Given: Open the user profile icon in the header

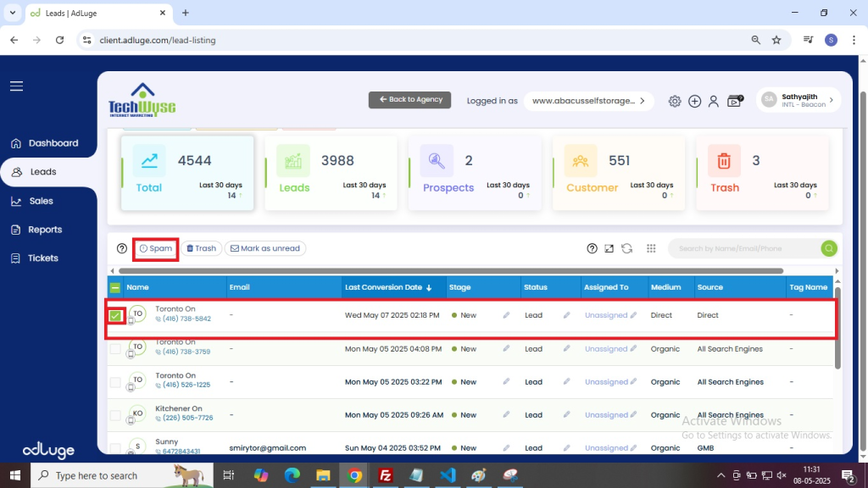Looking at the screenshot, I should point(714,101).
